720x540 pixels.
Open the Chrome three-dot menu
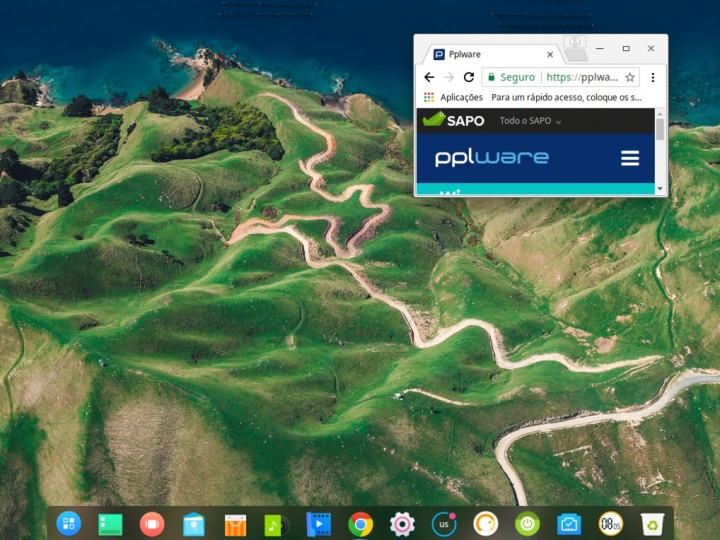coord(653,77)
